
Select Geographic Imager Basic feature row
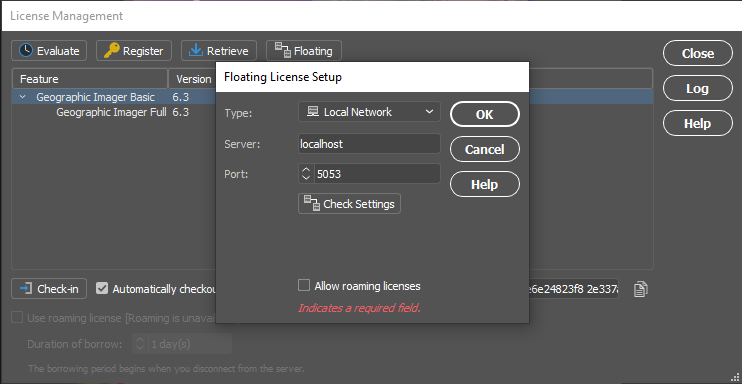pyautogui.click(x=114, y=97)
